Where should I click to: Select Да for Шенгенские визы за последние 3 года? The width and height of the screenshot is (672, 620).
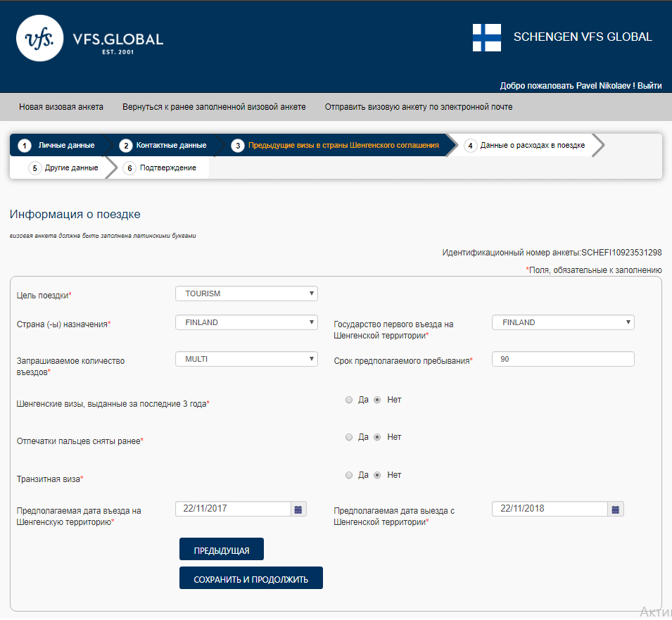pos(349,400)
